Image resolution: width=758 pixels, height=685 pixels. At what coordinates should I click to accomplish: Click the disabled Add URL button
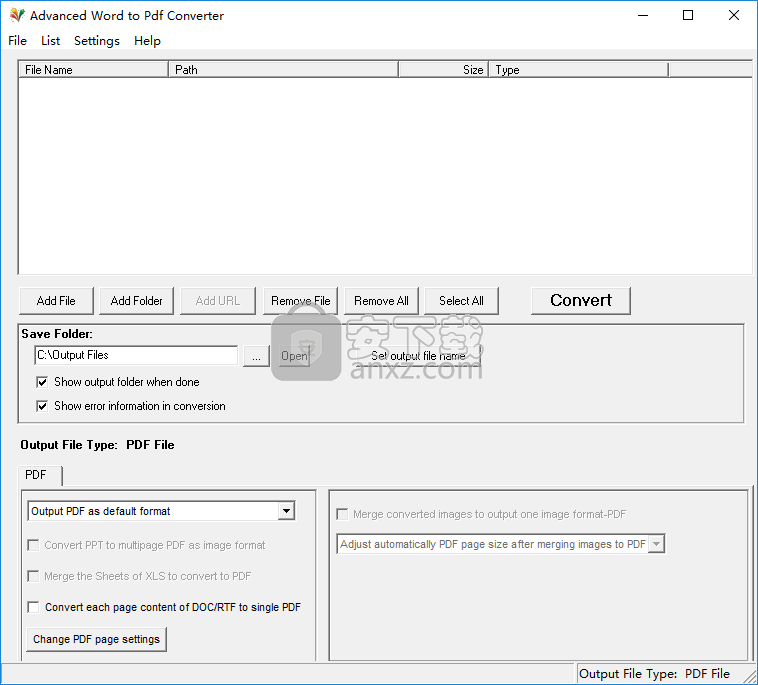218,301
